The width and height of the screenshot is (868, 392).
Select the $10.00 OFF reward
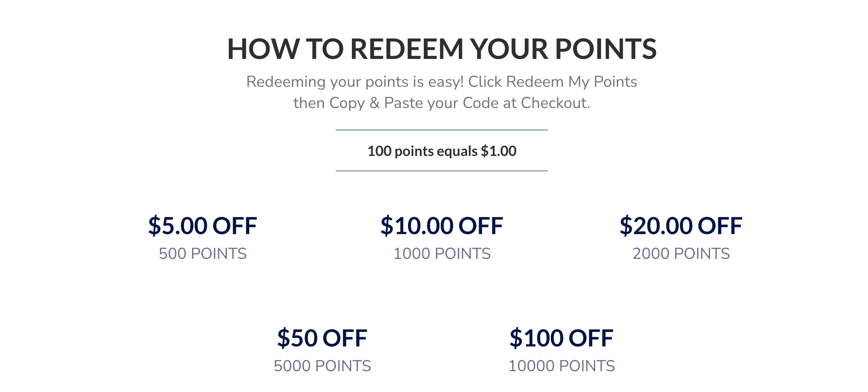(442, 226)
